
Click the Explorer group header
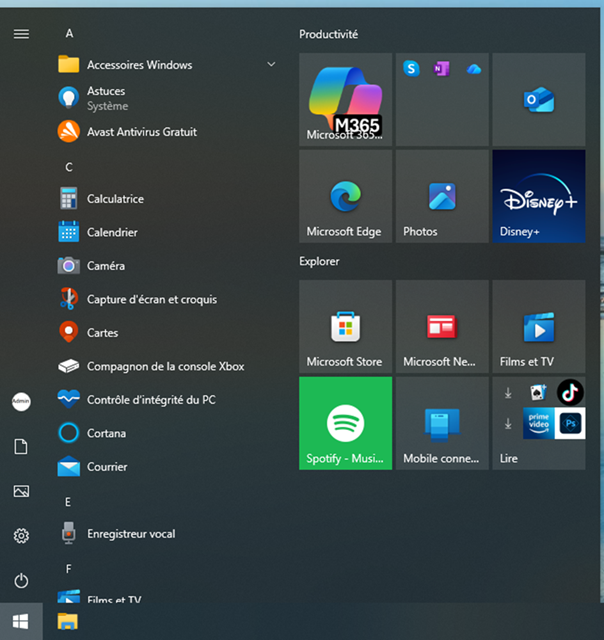tap(319, 261)
